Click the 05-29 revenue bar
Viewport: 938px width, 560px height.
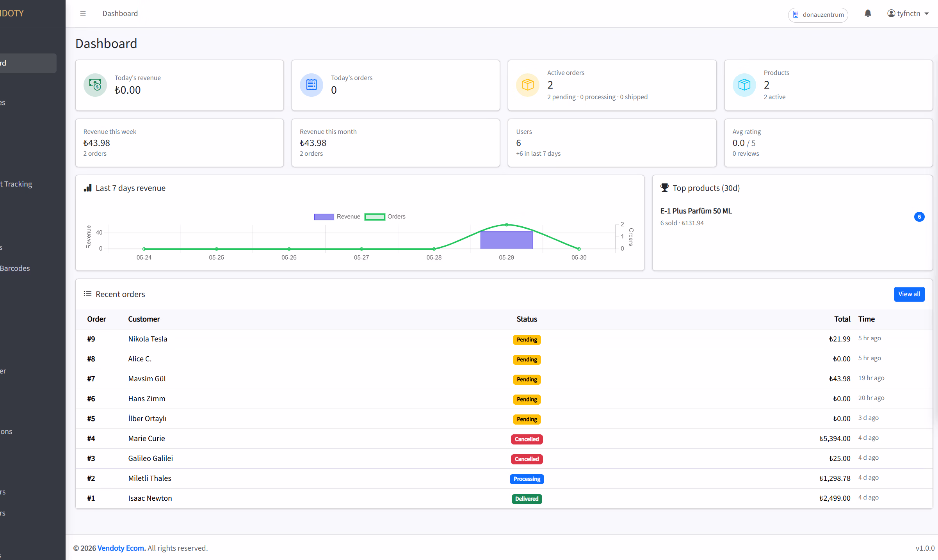click(x=506, y=240)
